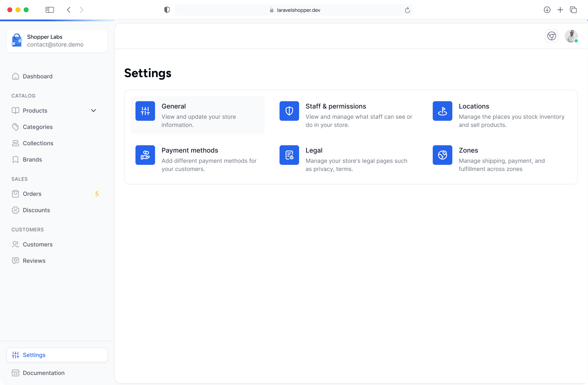Expand the Products submenu chevron
The width and height of the screenshot is (588, 385).
[93, 111]
